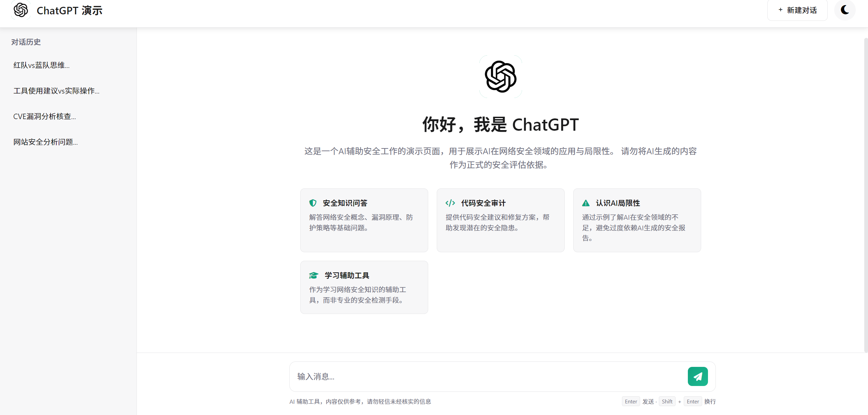Focus the 输入消息 message input field

490,376
